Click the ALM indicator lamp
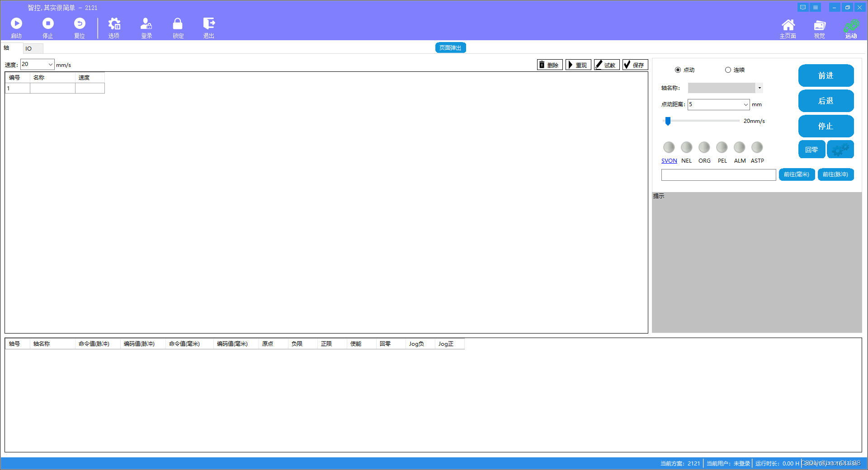Screen dimensions: 868x470 (x=740, y=147)
